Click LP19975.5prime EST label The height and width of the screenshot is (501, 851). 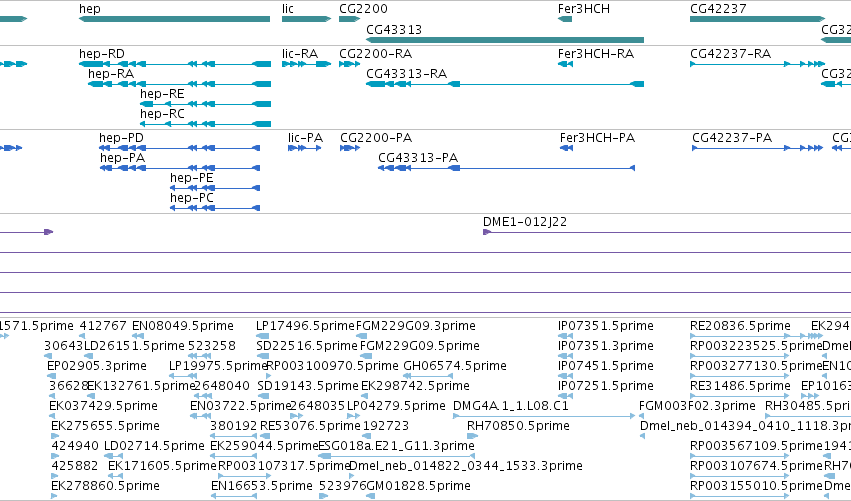click(x=218, y=366)
